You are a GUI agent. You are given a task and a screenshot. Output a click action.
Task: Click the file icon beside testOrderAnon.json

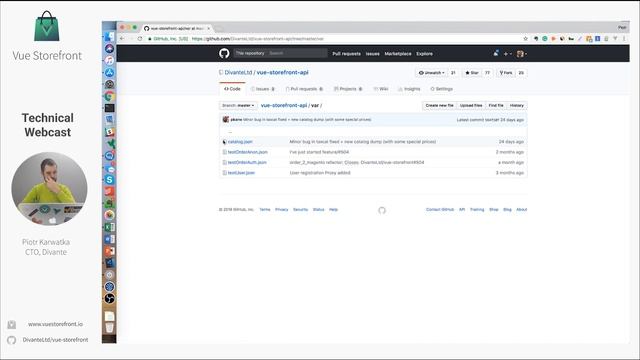click(224, 152)
